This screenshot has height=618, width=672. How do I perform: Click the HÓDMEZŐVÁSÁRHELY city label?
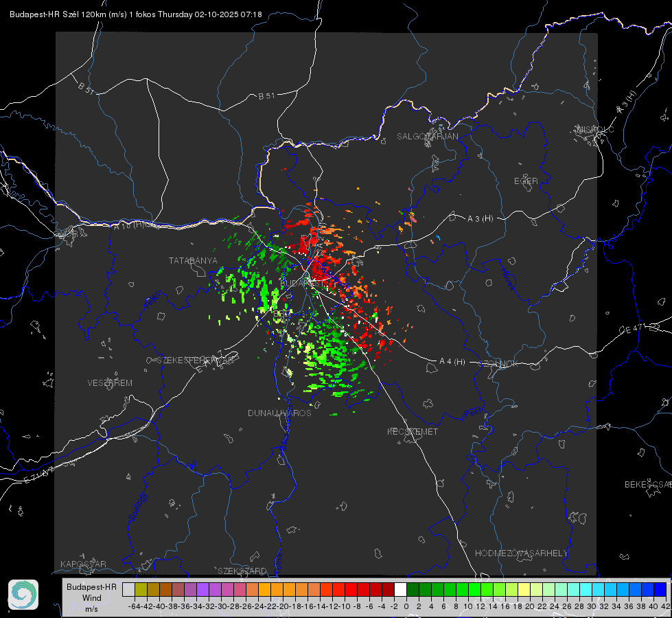click(x=521, y=553)
